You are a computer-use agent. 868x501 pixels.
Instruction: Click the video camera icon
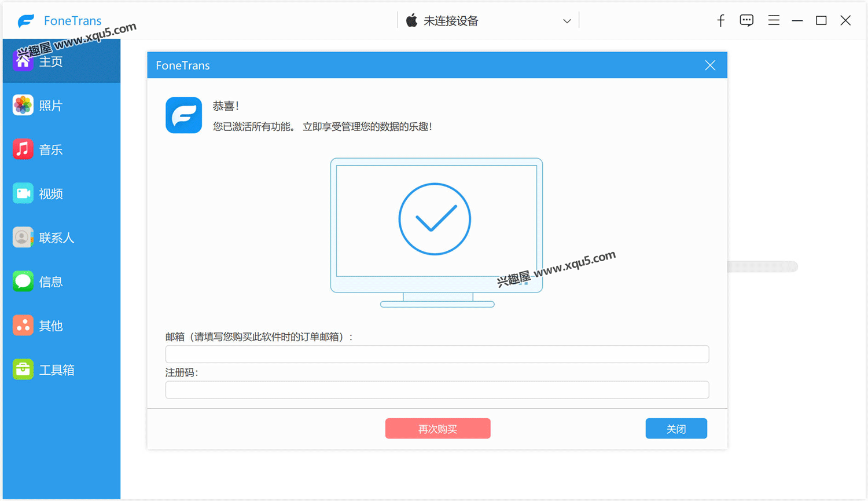(x=23, y=193)
